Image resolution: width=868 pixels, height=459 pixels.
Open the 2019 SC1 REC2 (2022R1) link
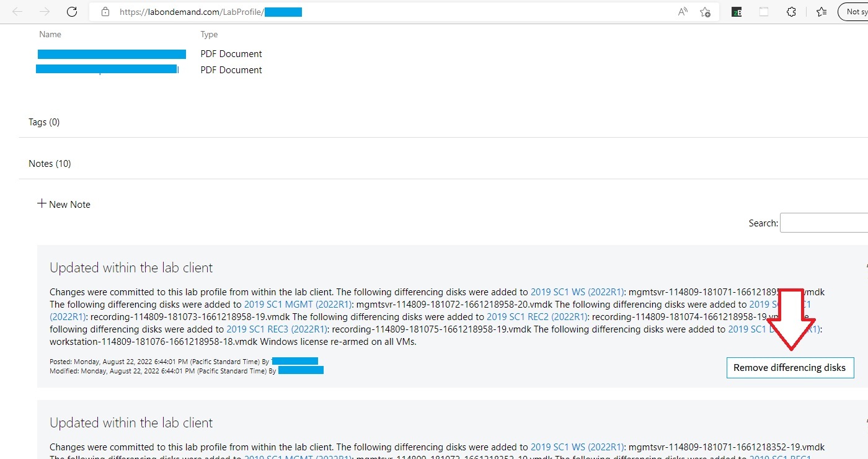tap(536, 317)
